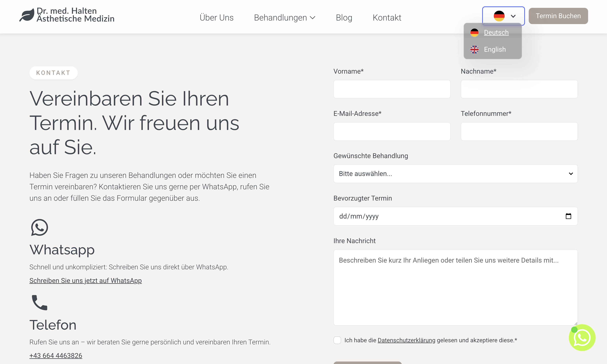Open link Schreiben Sie uns jetzt auf WhatsApp
Image resolution: width=607 pixels, height=364 pixels.
pos(85,281)
